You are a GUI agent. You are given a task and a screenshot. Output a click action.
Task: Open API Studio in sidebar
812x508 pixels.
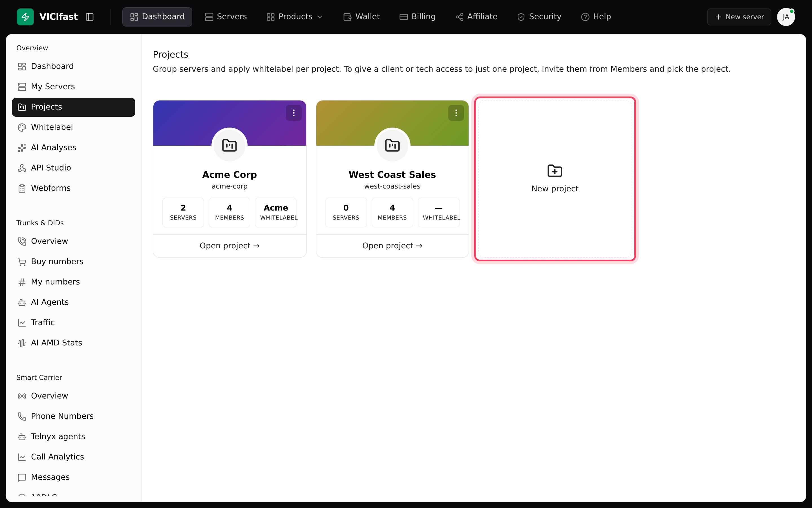pyautogui.click(x=74, y=168)
